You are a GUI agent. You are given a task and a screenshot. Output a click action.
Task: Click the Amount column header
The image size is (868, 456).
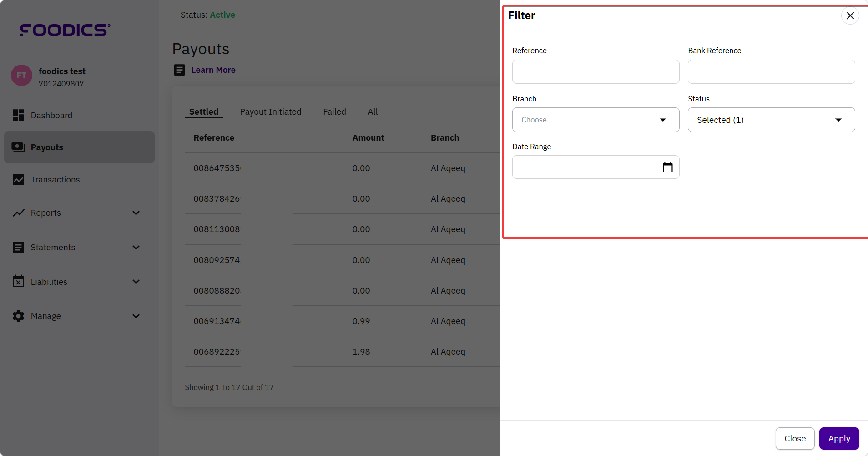pos(368,137)
